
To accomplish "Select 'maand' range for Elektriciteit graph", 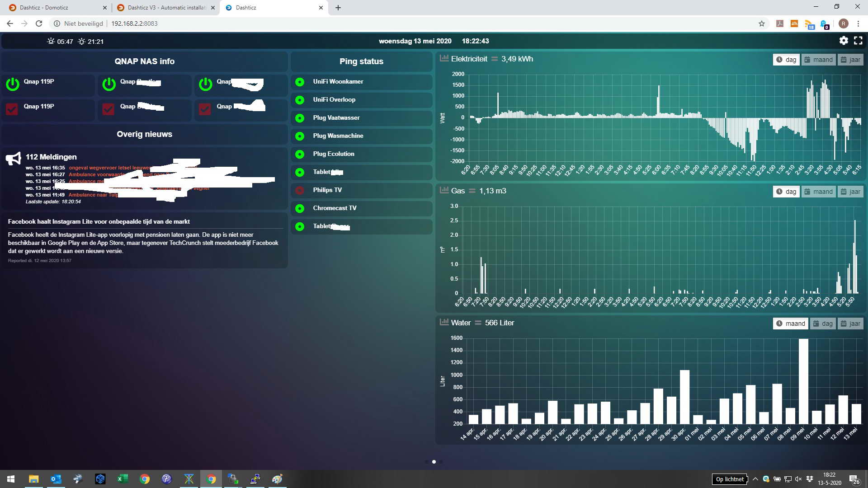I will (819, 60).
